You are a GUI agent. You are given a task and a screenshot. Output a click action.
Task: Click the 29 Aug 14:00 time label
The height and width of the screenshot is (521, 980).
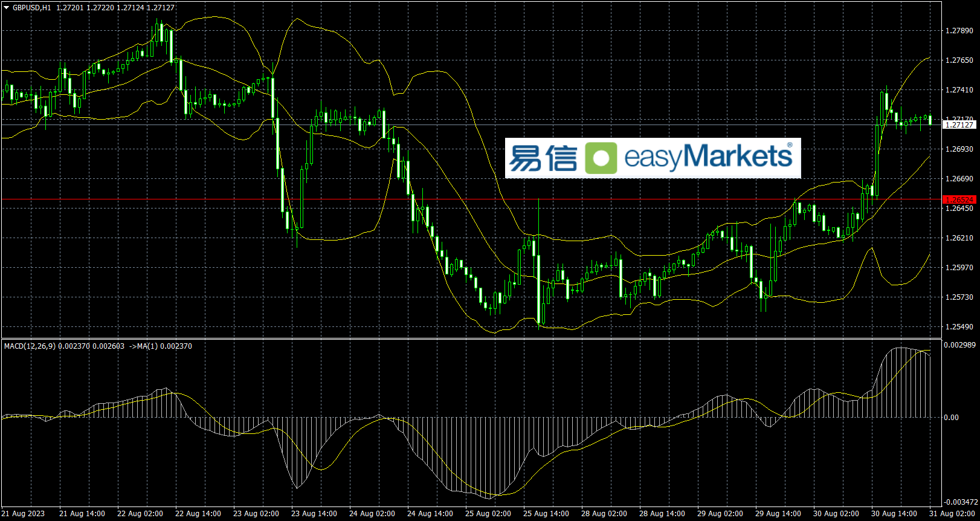[778, 514]
